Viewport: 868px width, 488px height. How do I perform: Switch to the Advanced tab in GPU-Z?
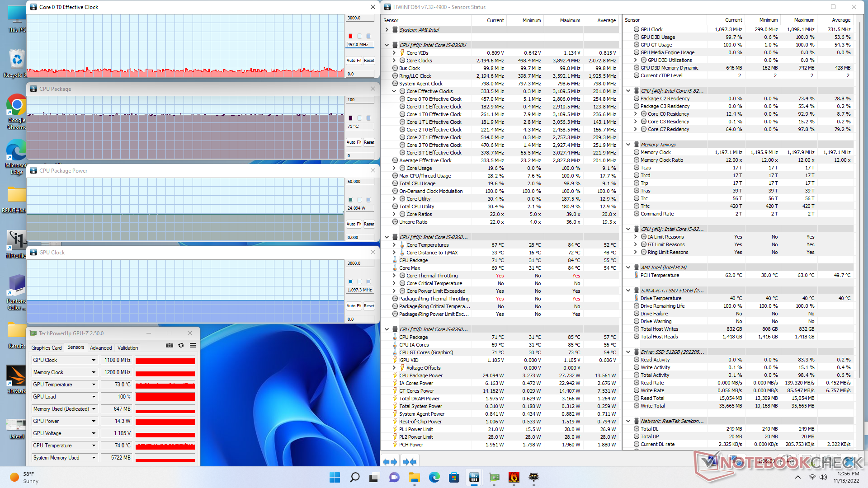(100, 347)
